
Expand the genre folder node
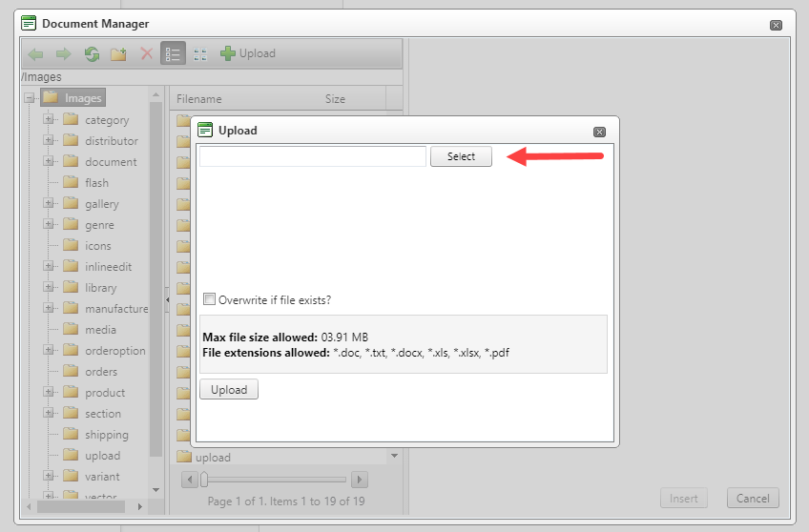pyautogui.click(x=49, y=224)
